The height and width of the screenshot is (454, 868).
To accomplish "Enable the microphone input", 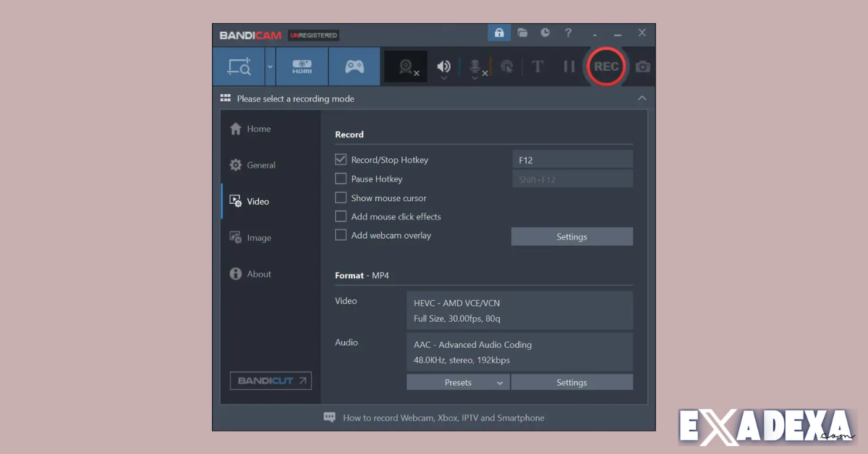I will 473,66.
